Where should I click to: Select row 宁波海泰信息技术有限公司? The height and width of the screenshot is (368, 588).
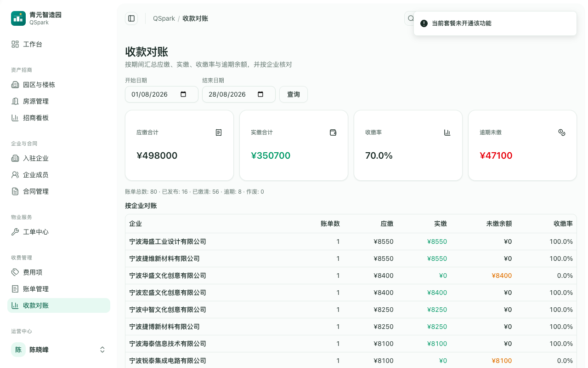point(351,344)
